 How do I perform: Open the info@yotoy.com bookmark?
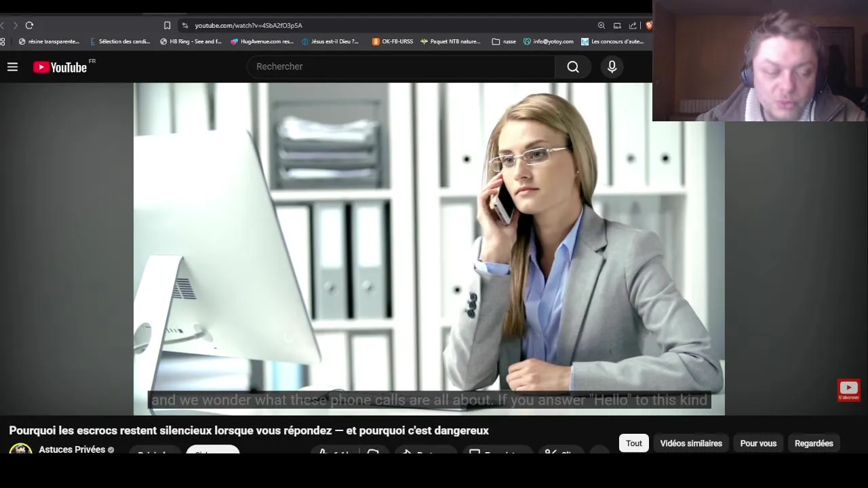tap(548, 41)
